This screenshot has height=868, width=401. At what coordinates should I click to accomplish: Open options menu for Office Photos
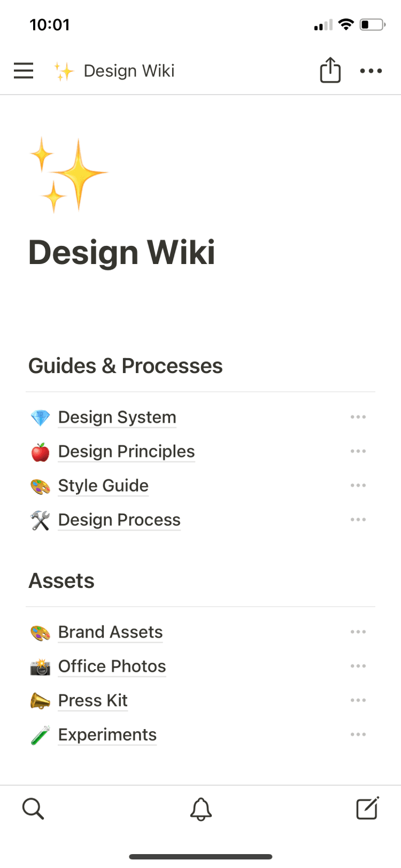click(x=358, y=666)
